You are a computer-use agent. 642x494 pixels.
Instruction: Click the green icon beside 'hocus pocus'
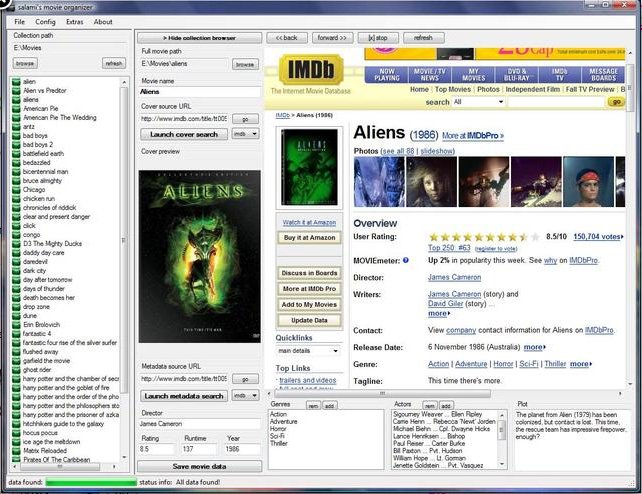tap(16, 433)
